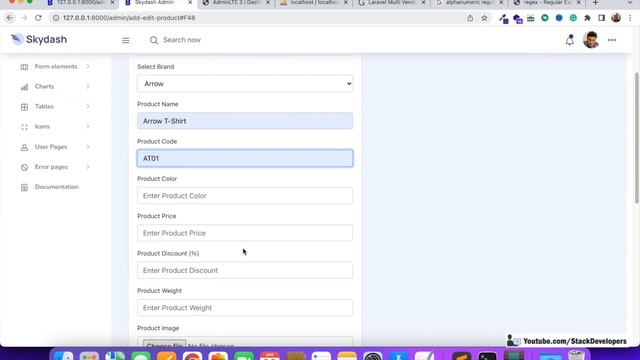Open the three-dots settings menu
640x360 pixels.
coord(612,40)
